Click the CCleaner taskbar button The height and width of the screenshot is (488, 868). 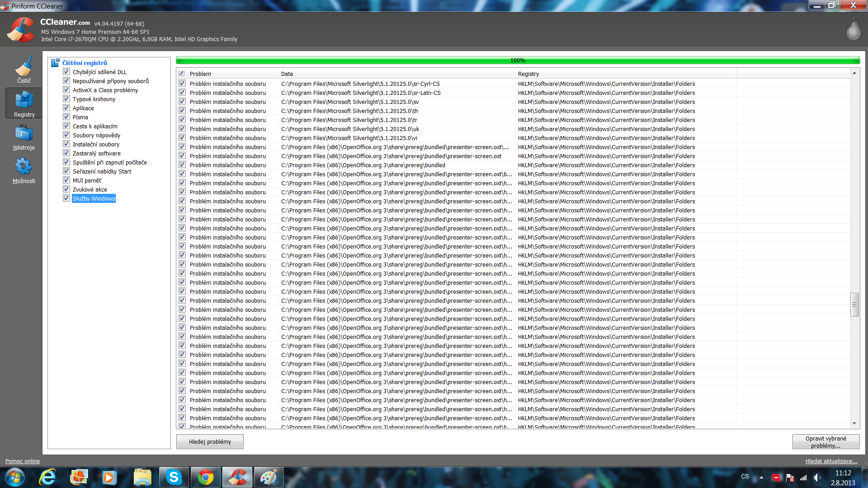(x=237, y=477)
